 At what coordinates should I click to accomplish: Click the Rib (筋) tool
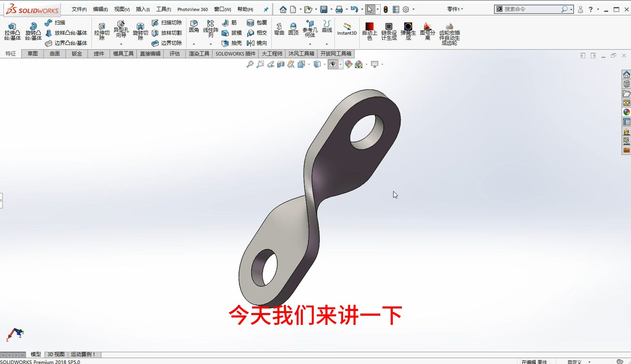point(229,23)
